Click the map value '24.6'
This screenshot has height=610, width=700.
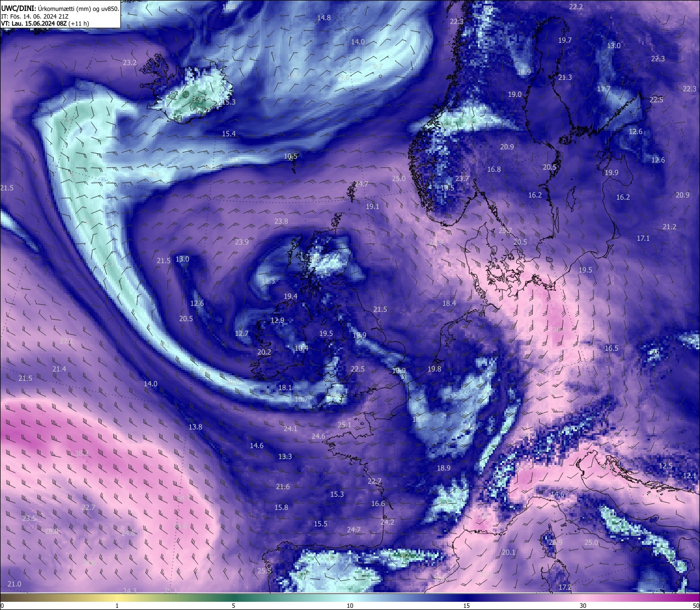318,437
